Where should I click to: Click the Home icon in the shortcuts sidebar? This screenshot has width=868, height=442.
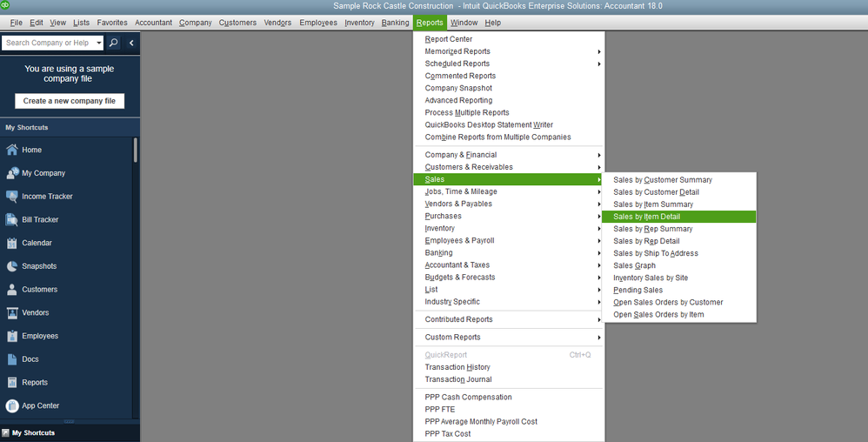click(11, 150)
